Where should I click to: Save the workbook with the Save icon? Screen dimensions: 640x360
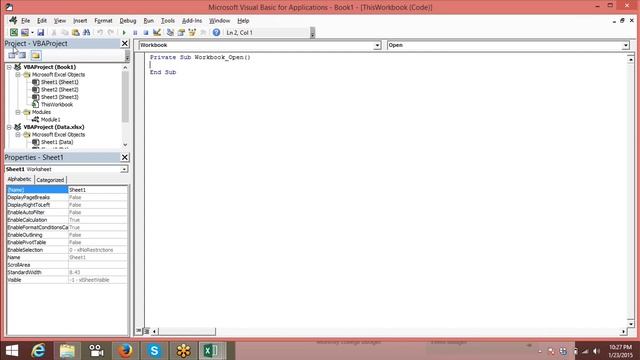(x=40, y=32)
